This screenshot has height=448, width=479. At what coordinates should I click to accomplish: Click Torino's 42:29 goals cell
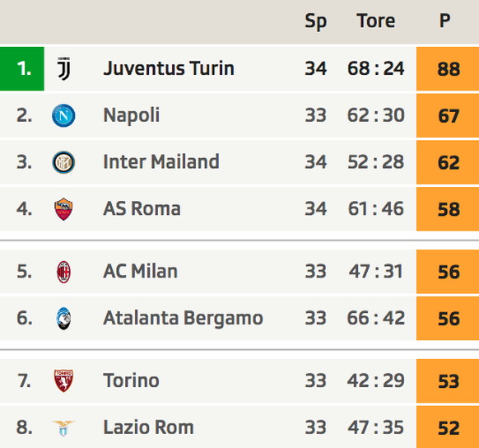point(376,380)
